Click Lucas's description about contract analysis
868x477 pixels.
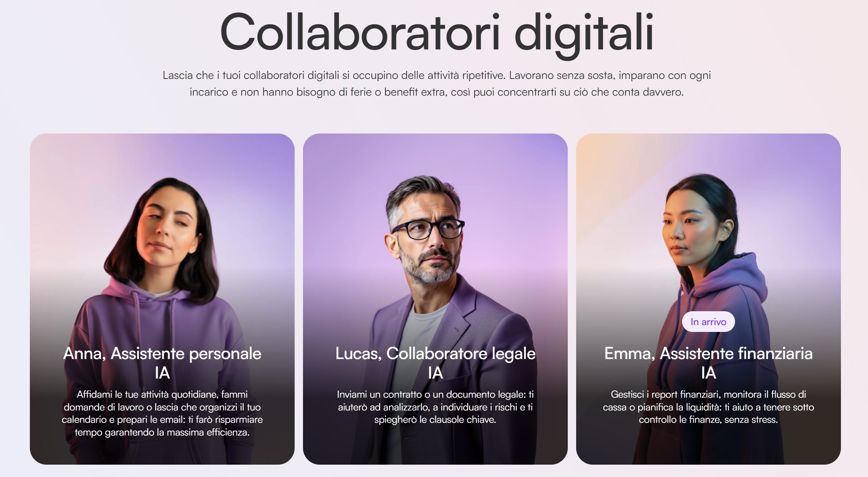tap(435, 407)
